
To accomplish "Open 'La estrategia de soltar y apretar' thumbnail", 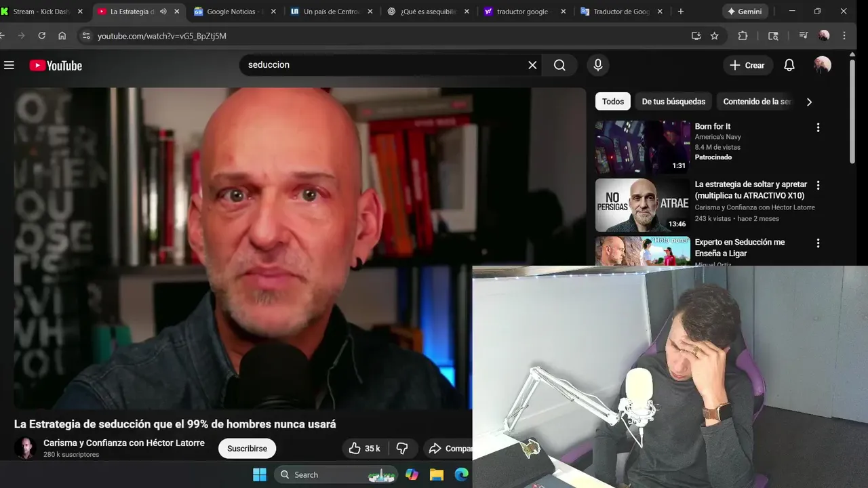I will pyautogui.click(x=643, y=205).
